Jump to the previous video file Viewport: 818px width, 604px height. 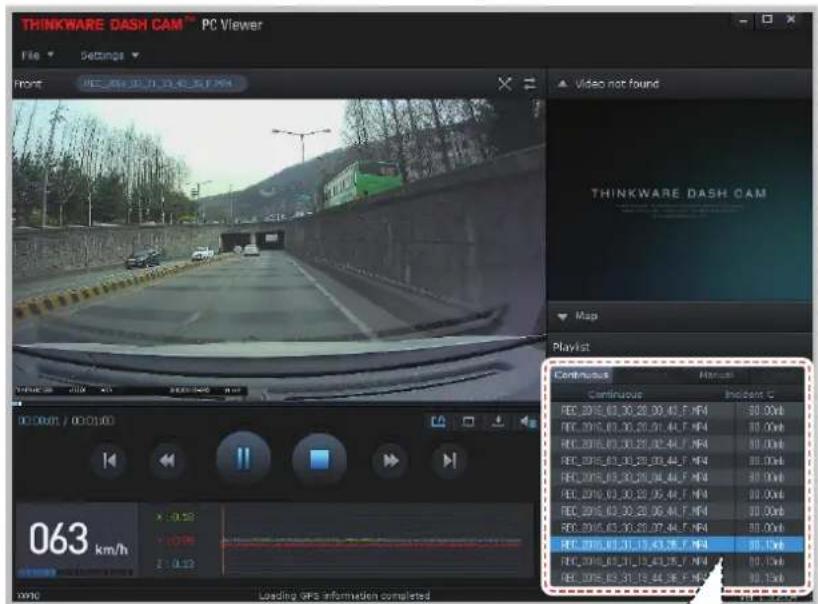109,461
